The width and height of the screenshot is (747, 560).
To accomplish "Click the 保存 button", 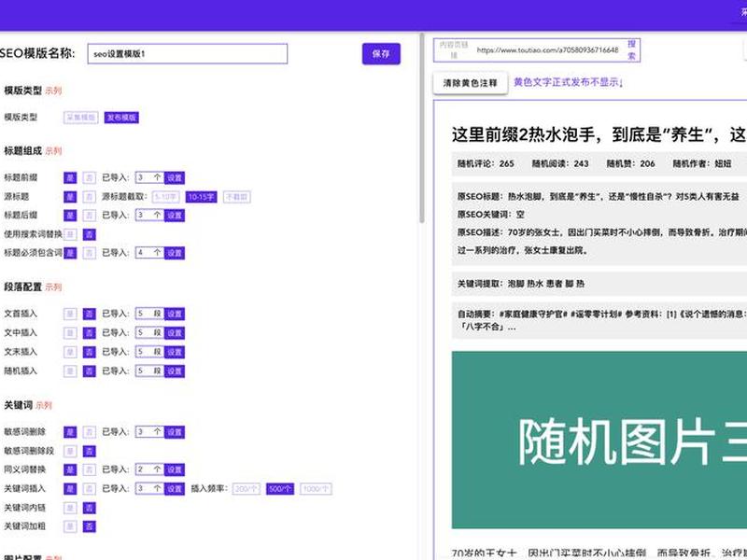I will 381,54.
